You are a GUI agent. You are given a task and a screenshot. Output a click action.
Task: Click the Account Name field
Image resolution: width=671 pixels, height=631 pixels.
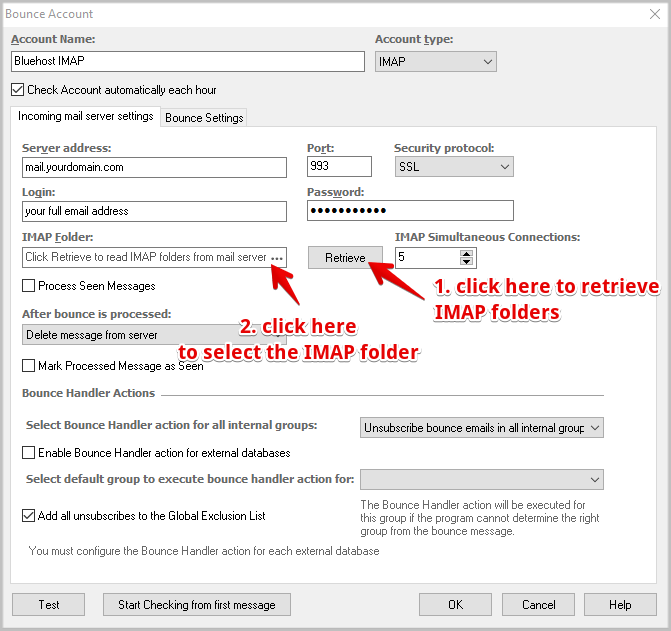[x=188, y=61]
